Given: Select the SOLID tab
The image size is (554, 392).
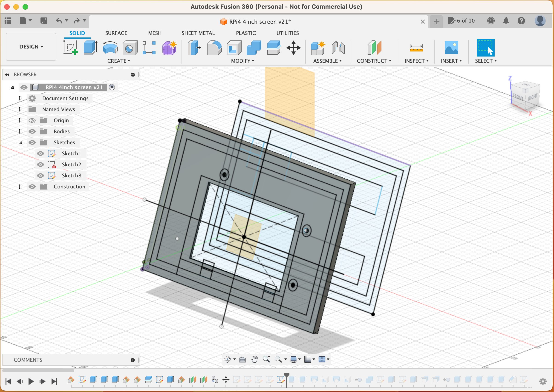Looking at the screenshot, I should 77,33.
